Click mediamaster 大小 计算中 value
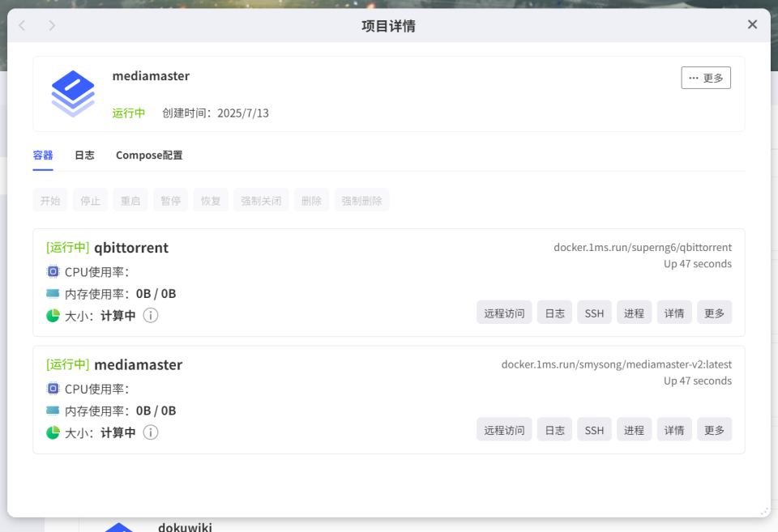This screenshot has height=532, width=778. [x=118, y=432]
